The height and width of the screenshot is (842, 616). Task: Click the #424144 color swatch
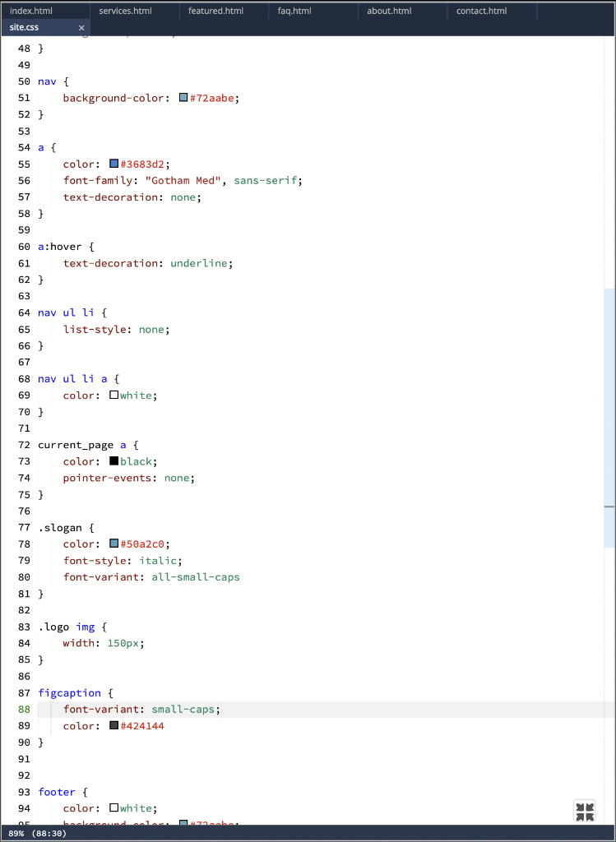(x=113, y=726)
